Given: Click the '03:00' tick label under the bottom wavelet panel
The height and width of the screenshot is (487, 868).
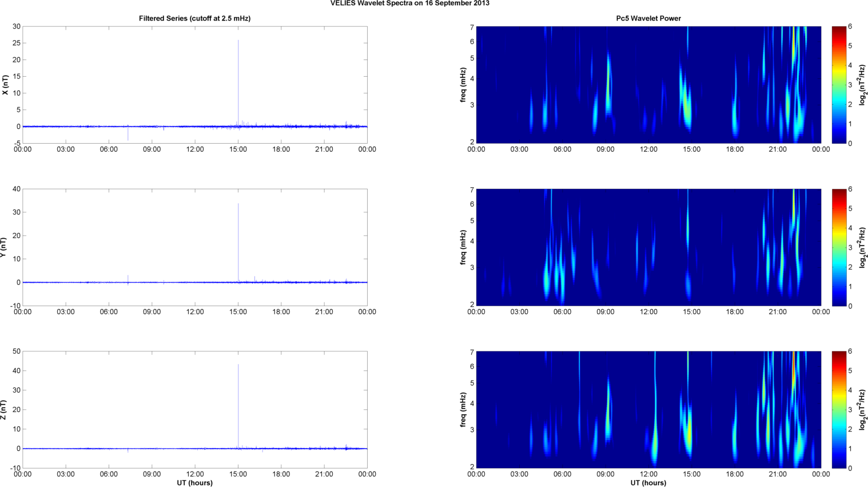Looking at the screenshot, I should pos(519,474).
